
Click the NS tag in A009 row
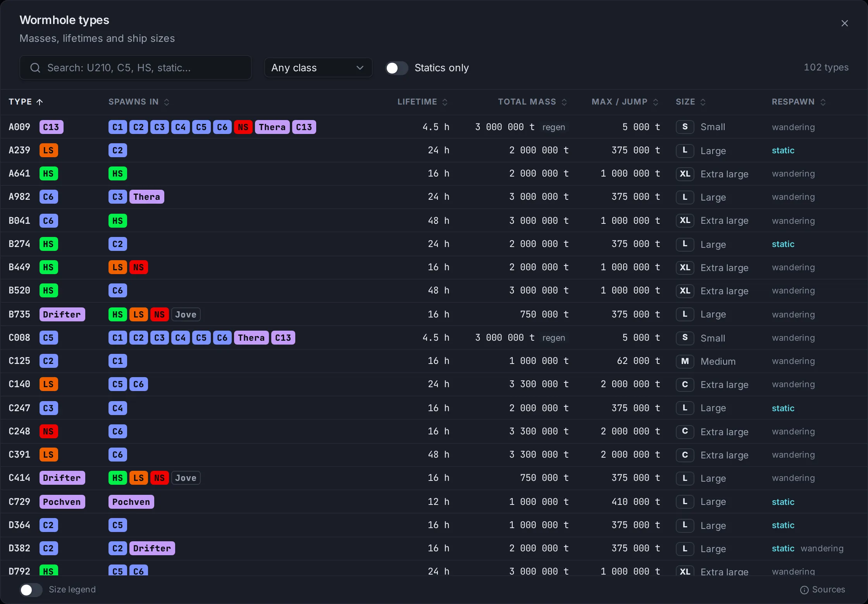(x=243, y=127)
